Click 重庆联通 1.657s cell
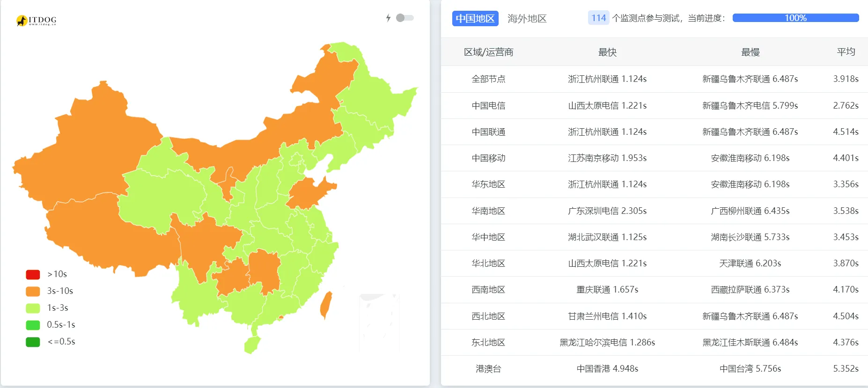 click(x=607, y=290)
